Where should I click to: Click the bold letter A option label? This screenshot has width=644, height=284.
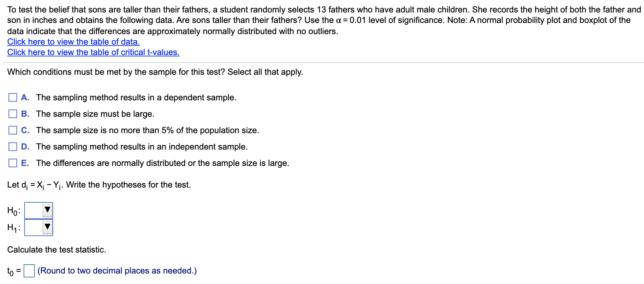(x=25, y=97)
